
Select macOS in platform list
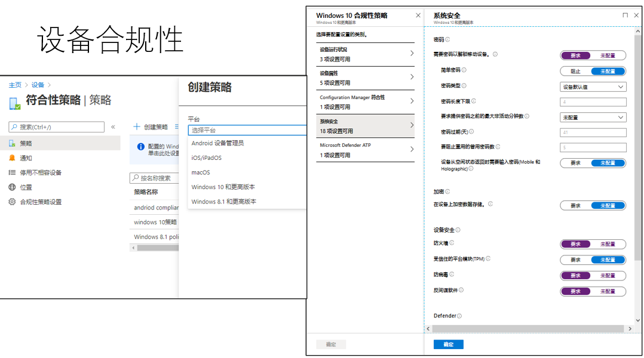point(201,172)
